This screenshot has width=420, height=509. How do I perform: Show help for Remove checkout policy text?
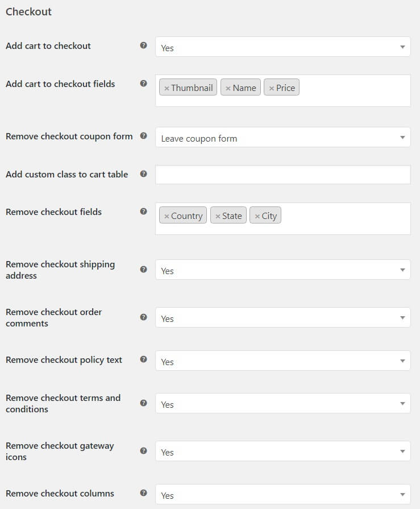click(x=143, y=359)
